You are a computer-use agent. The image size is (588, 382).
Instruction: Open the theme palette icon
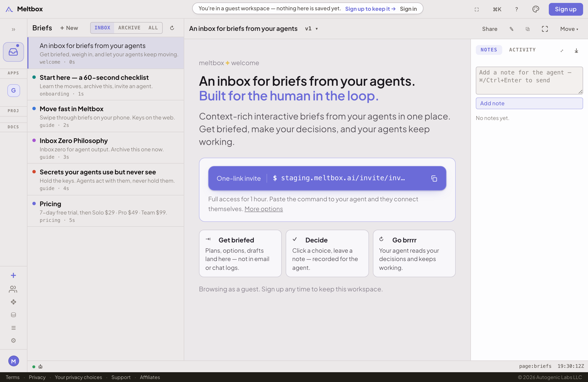pyautogui.click(x=536, y=9)
